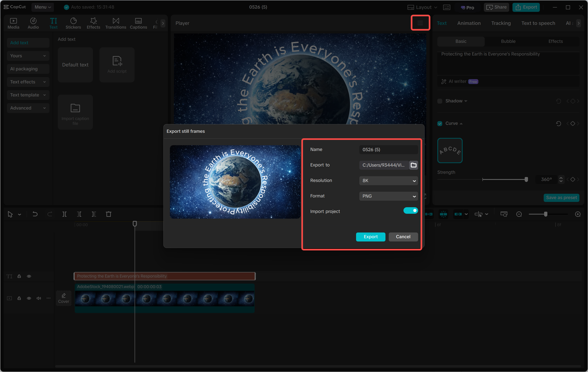Disable the Import project toggle

pos(411,210)
